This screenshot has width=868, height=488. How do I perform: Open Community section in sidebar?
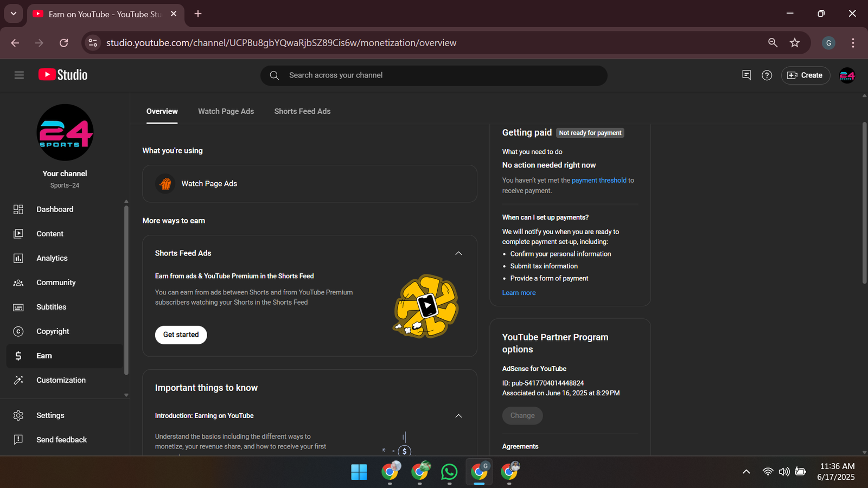[x=65, y=282]
